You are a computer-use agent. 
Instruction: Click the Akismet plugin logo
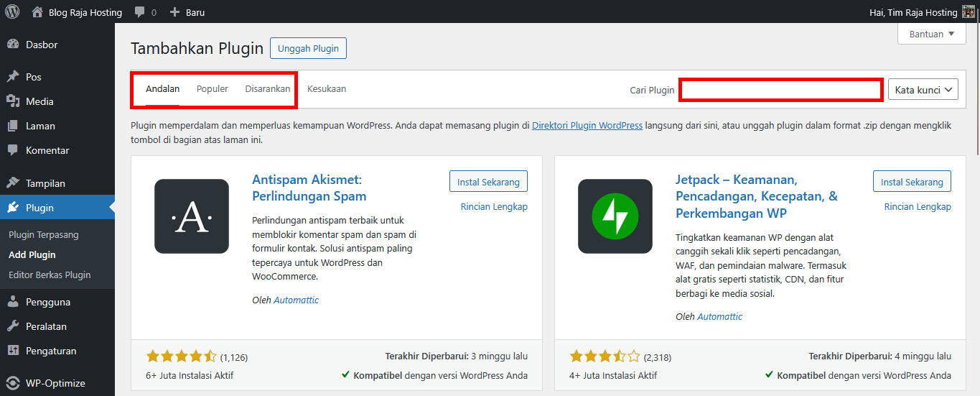tap(192, 216)
